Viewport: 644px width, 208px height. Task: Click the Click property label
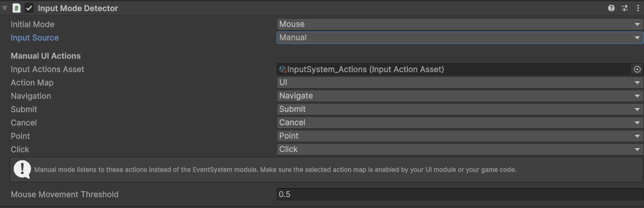(x=20, y=149)
